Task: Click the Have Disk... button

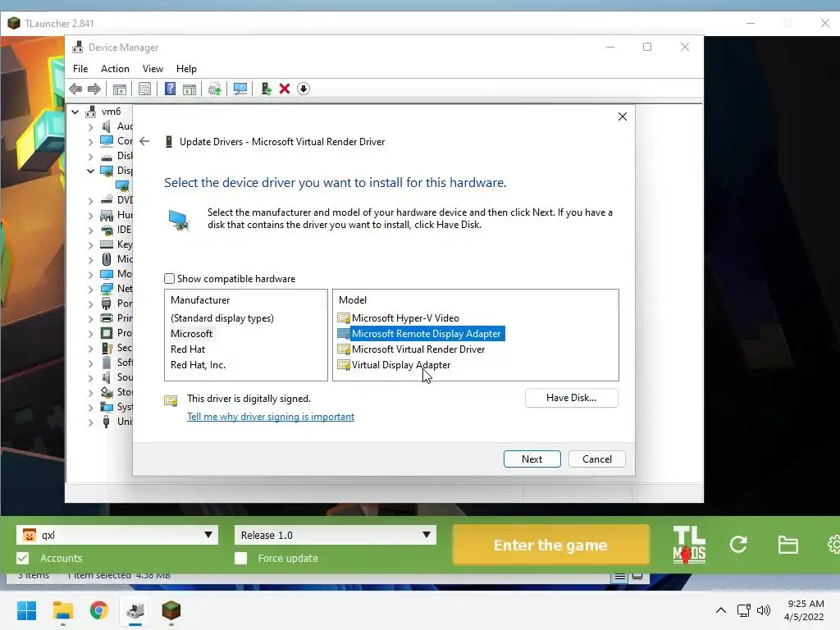Action: point(571,398)
